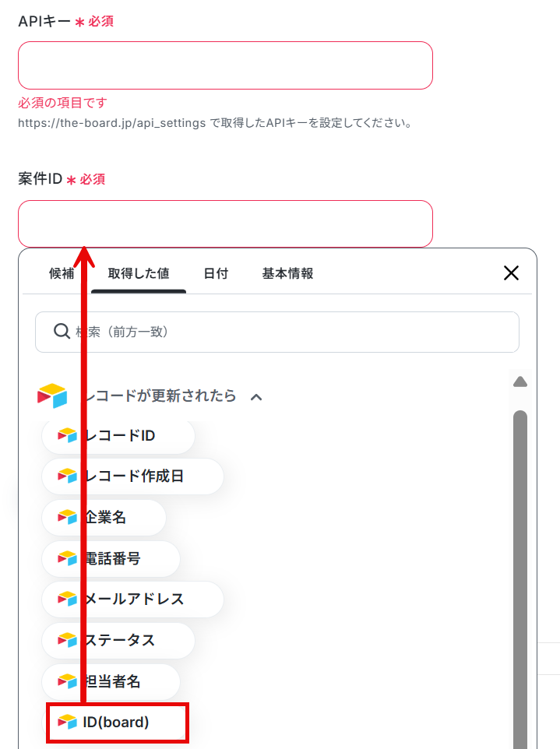Screen dimensions: 560x749
Task: Click the 検索 (前方一致) search box
Action: 277,332
